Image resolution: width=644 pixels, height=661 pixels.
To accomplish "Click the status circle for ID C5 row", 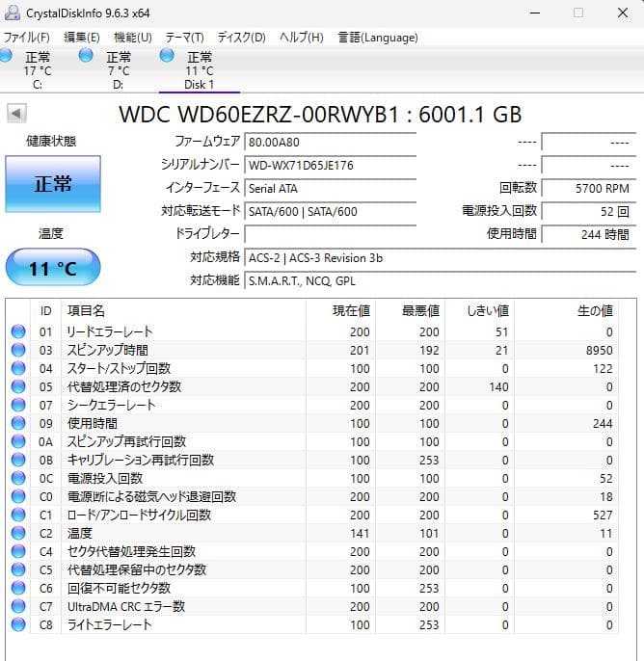I will pyautogui.click(x=18, y=570).
